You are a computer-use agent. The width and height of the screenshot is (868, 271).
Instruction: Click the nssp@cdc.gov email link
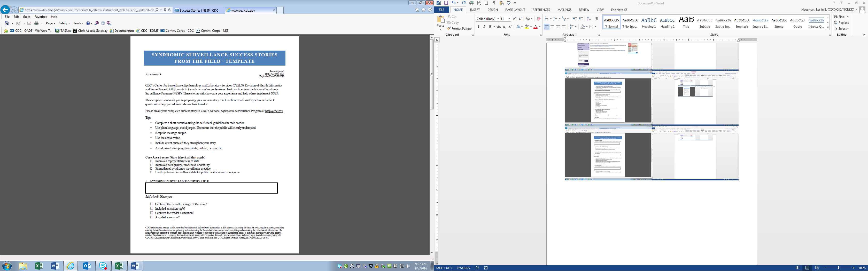[x=274, y=111]
